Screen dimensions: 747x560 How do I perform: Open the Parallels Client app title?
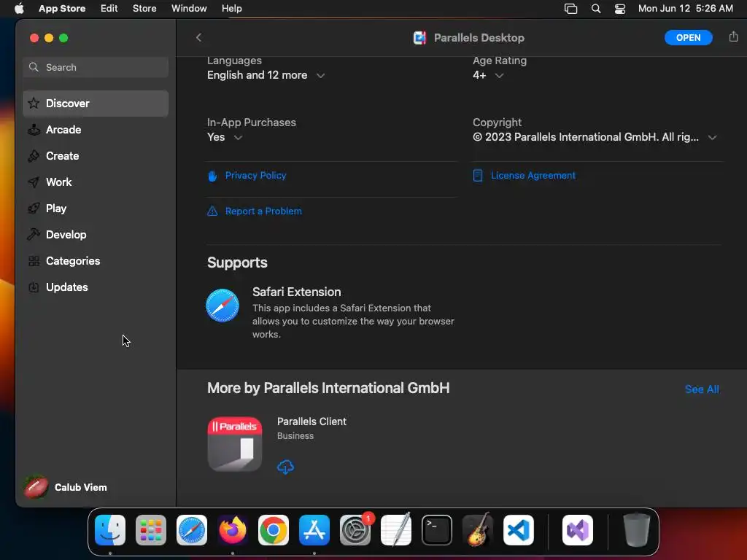click(x=311, y=421)
